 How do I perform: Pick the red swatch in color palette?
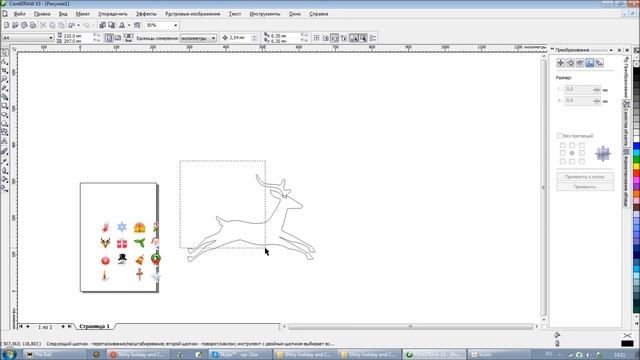click(x=636, y=173)
